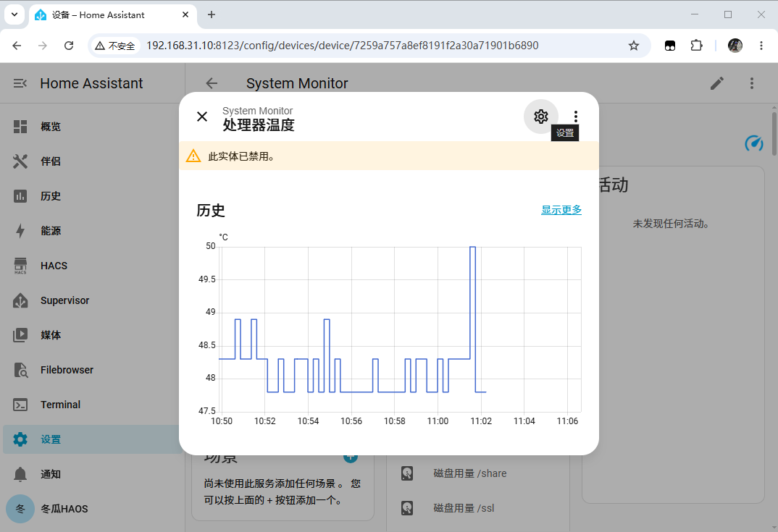Click the 此实体已禁用 warning banner
The image size is (778, 532).
point(389,156)
